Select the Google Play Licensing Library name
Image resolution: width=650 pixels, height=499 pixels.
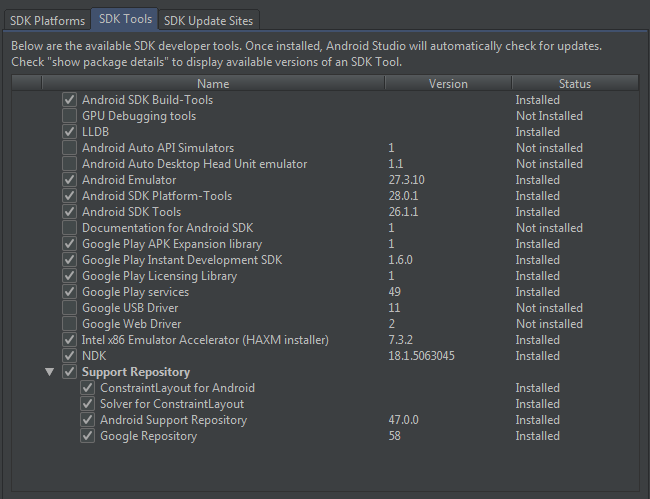160,276
